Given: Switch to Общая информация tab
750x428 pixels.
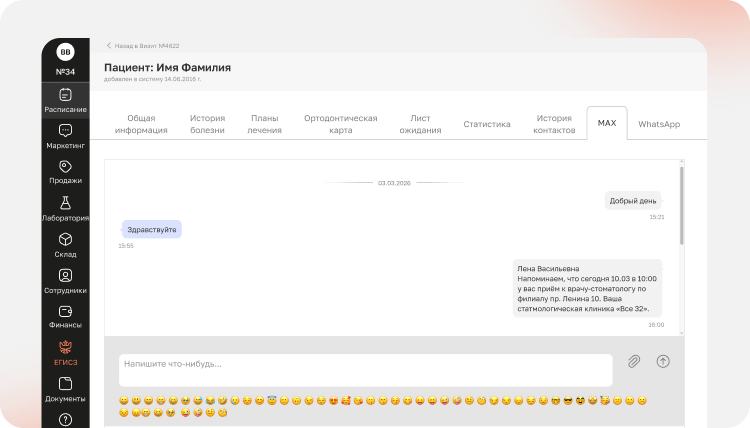Looking at the screenshot, I should tap(141, 124).
